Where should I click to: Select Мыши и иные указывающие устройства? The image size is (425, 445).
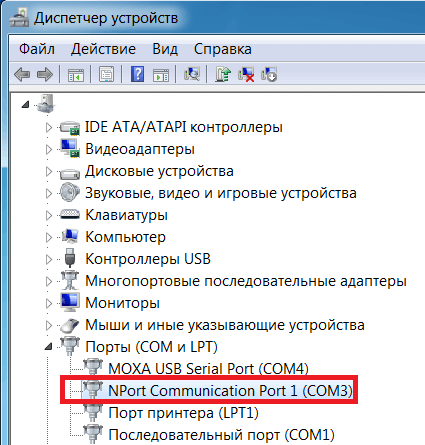coord(225,325)
